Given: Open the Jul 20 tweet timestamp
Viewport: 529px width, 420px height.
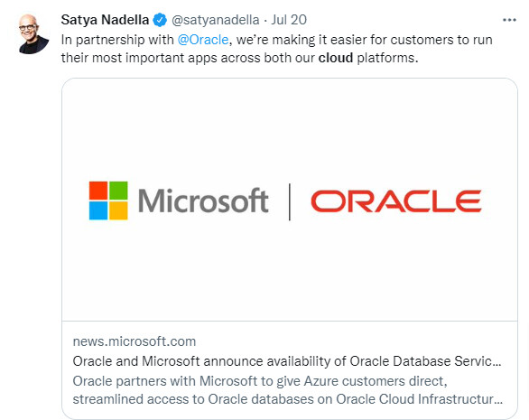Looking at the screenshot, I should [289, 20].
